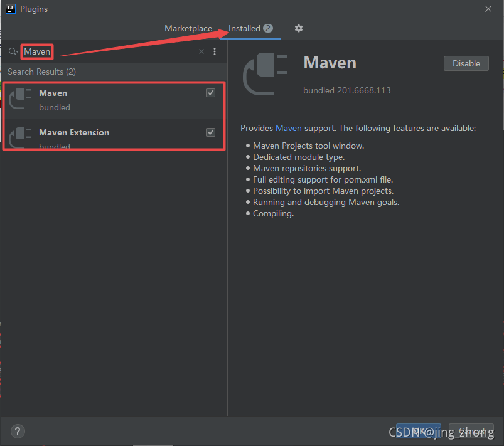Click 'Running and debugging Maven goals.'

326,202
